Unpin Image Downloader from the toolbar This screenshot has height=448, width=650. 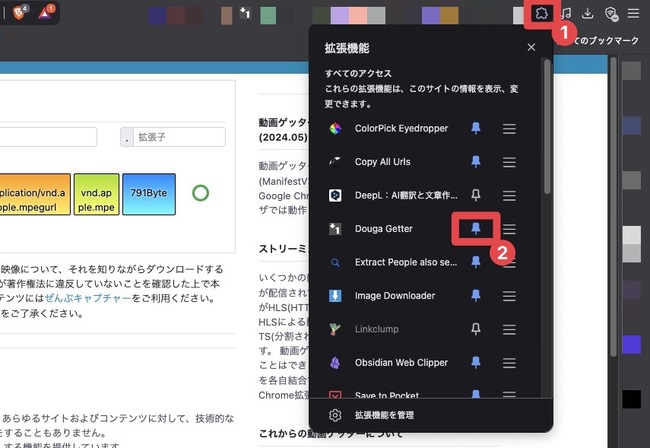tap(476, 296)
